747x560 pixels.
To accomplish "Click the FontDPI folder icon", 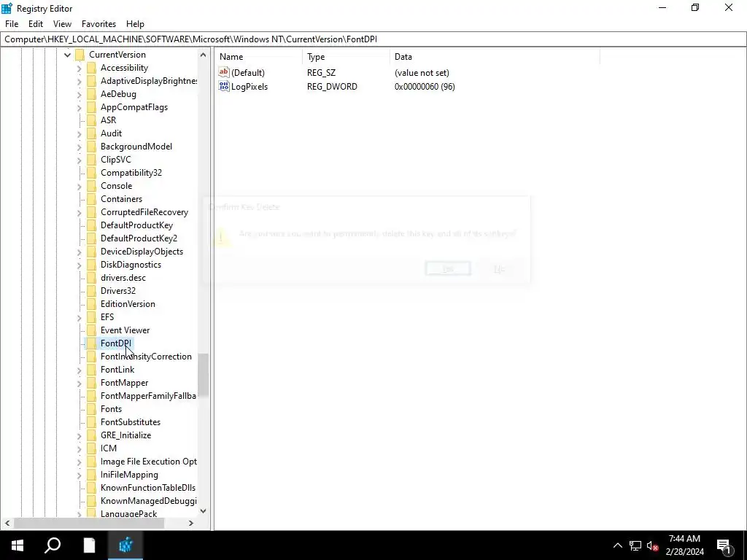I will 91,343.
